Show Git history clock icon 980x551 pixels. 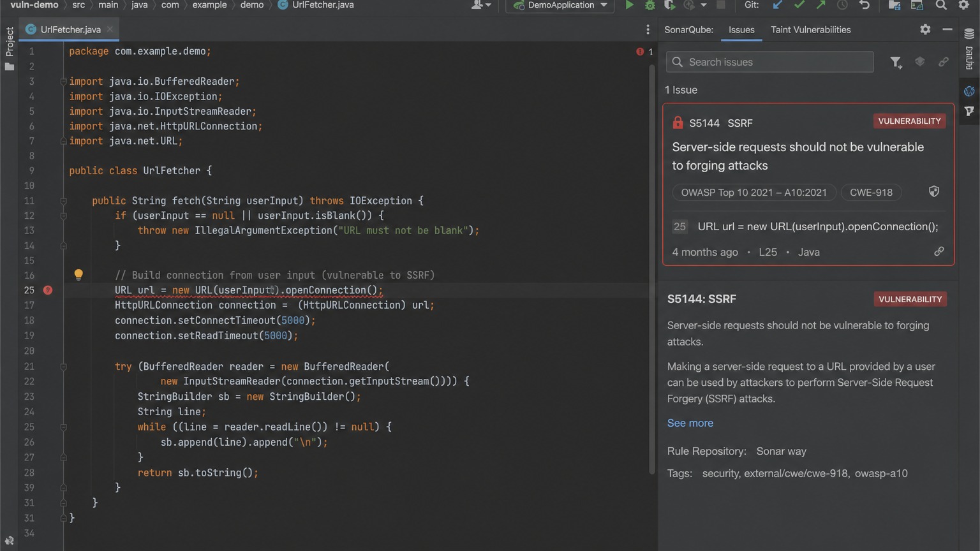[842, 5]
